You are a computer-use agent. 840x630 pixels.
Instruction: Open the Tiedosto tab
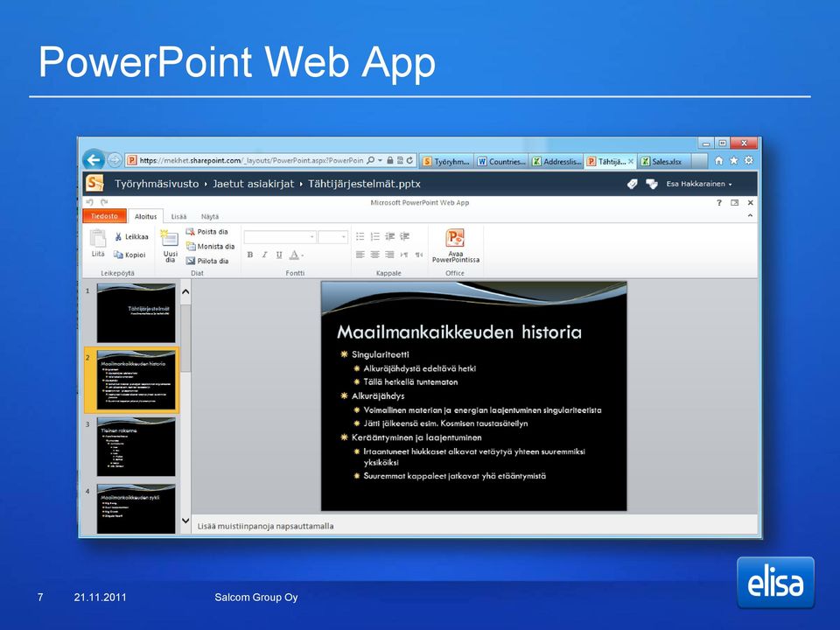[104, 216]
